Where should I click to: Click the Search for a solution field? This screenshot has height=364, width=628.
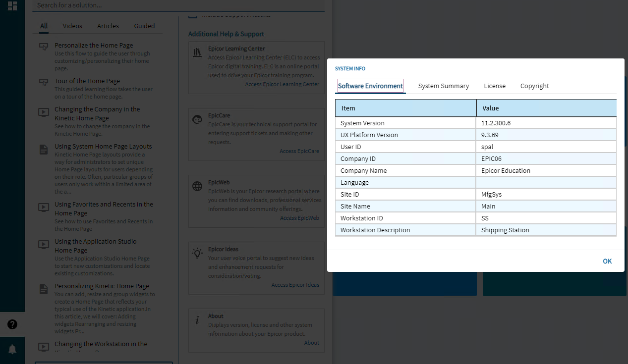(x=178, y=5)
